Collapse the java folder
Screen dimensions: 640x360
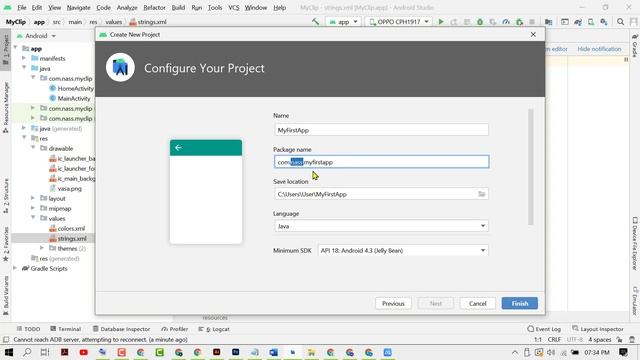pos(24,68)
